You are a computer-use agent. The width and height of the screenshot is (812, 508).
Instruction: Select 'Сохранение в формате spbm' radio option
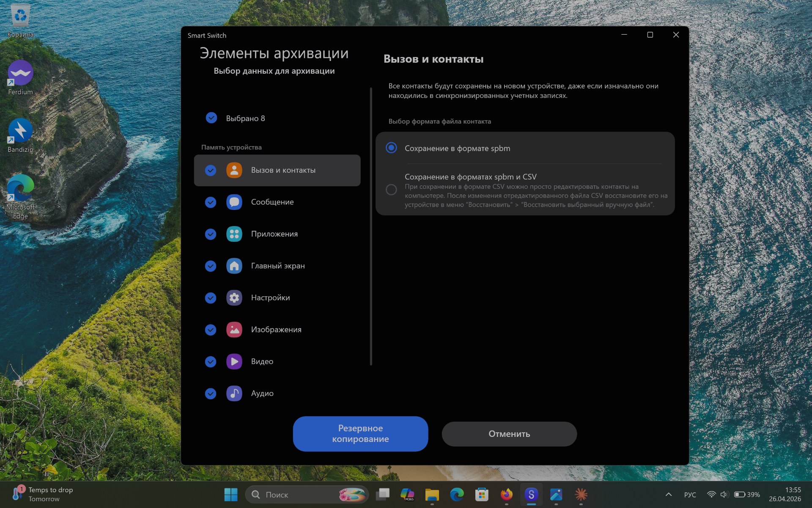coord(391,148)
